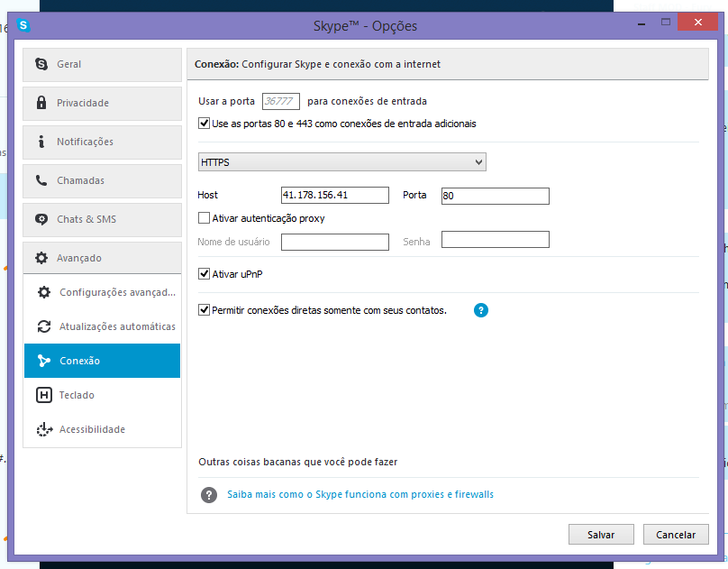Enable Ativar autenticação proxy checkbox
The height and width of the screenshot is (569, 728).
point(204,218)
